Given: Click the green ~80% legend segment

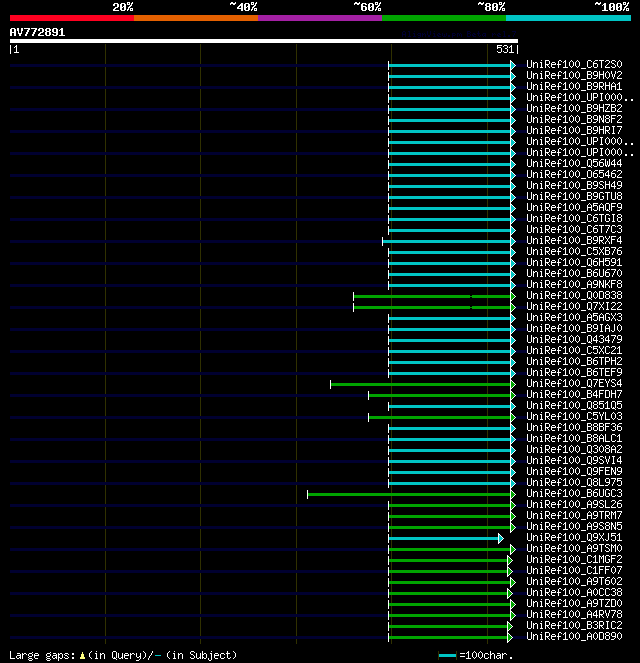Looking at the screenshot, I should point(444,18).
